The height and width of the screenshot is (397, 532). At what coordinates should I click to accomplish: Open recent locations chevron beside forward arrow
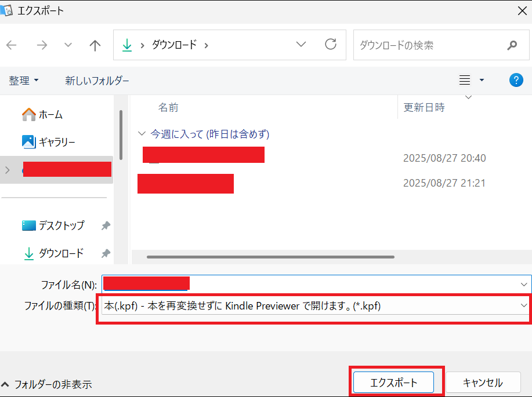click(x=68, y=45)
